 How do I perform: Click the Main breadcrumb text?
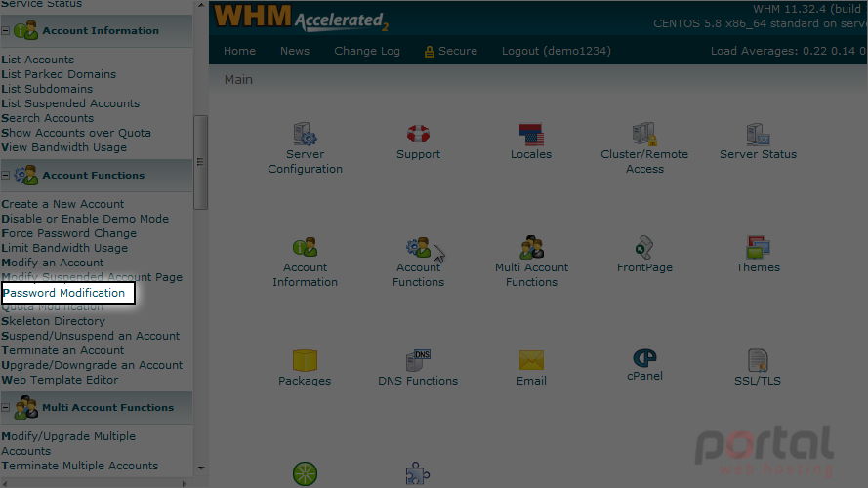pyautogui.click(x=238, y=80)
